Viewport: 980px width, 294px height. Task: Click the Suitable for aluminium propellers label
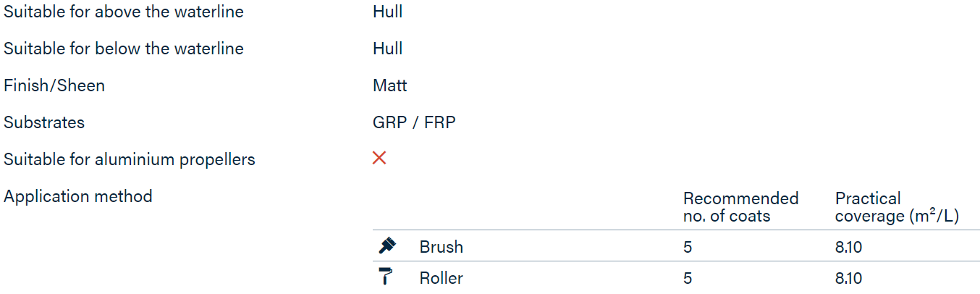(130, 159)
